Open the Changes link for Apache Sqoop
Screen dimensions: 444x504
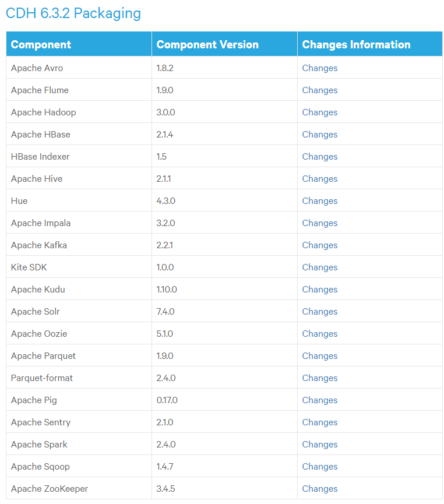[x=319, y=467]
